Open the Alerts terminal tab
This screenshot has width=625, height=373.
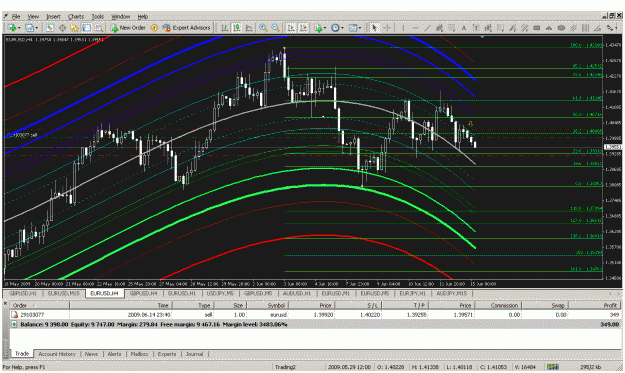114,354
